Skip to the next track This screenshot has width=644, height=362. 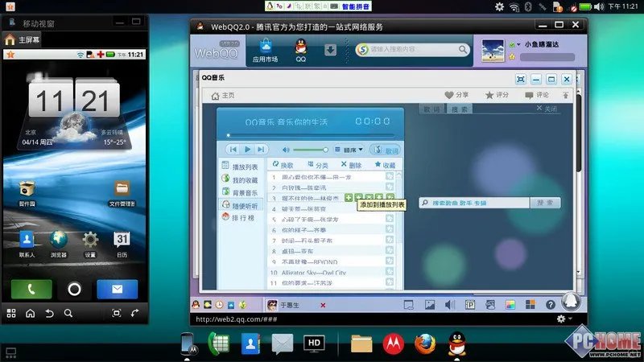(261, 150)
